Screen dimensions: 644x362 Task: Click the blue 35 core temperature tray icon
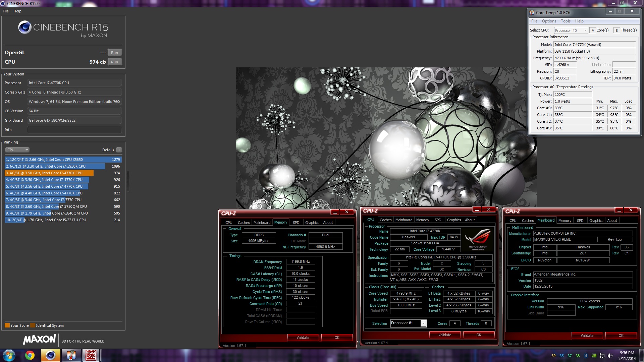(x=561, y=356)
